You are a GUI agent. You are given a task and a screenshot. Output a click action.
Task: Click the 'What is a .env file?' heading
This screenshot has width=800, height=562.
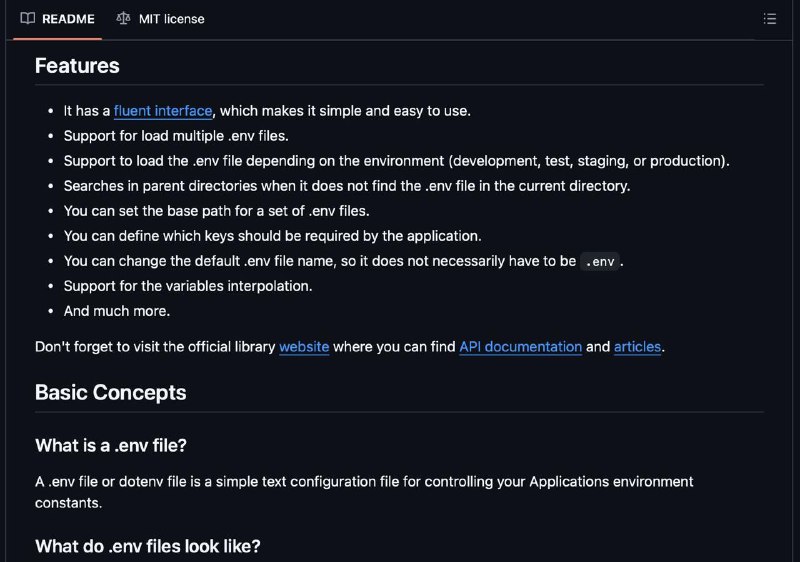pyautogui.click(x=111, y=446)
